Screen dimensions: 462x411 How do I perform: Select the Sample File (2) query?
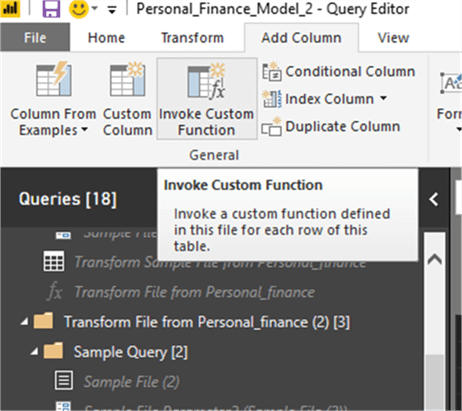point(132,382)
